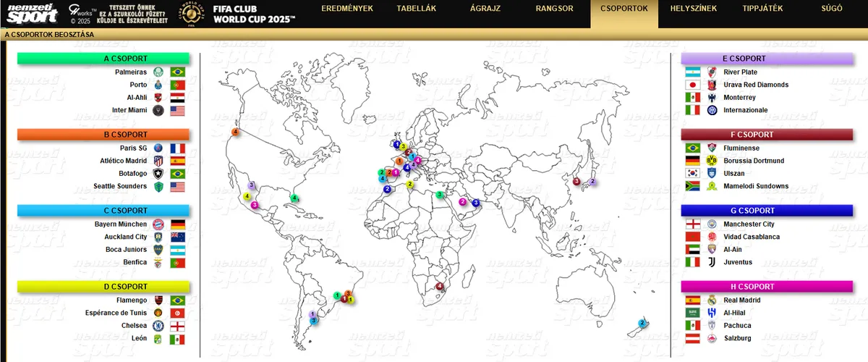Click the Al-Hilal club crest
868x362 pixels.
tap(712, 313)
